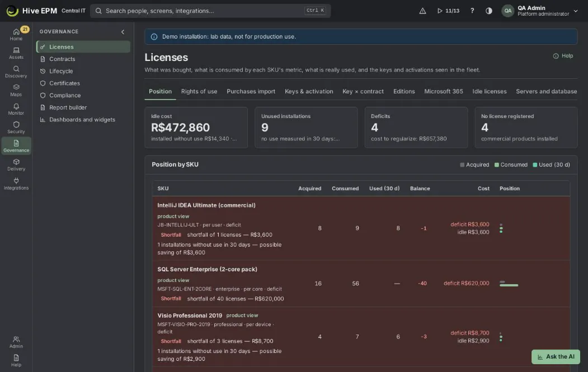This screenshot has height=372, width=588.
Task: Click the Acquired legend swatch
Action: pos(462,164)
